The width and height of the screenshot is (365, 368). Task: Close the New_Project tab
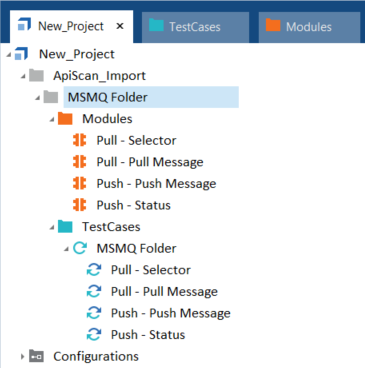[120, 26]
